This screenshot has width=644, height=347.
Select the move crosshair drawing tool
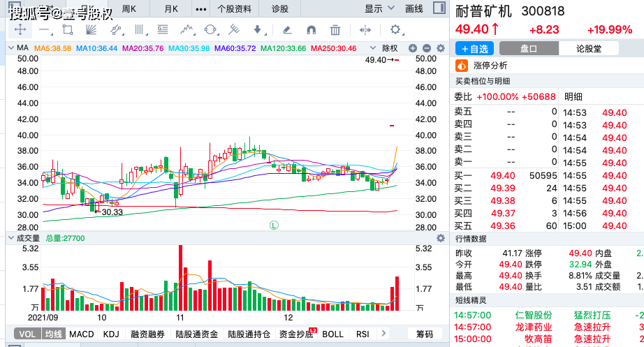pos(20,29)
